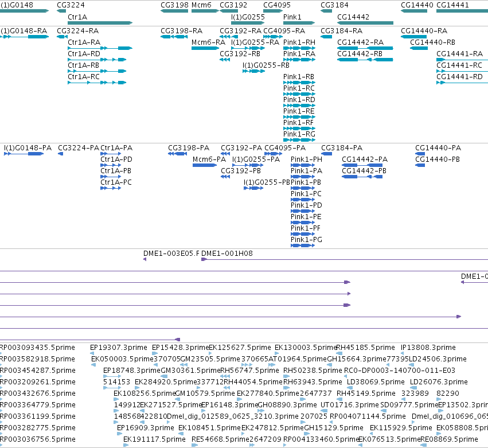Screen dimensions: 488x448
Task: Open the Mcm6-PA protein label
Action: click(x=209, y=159)
